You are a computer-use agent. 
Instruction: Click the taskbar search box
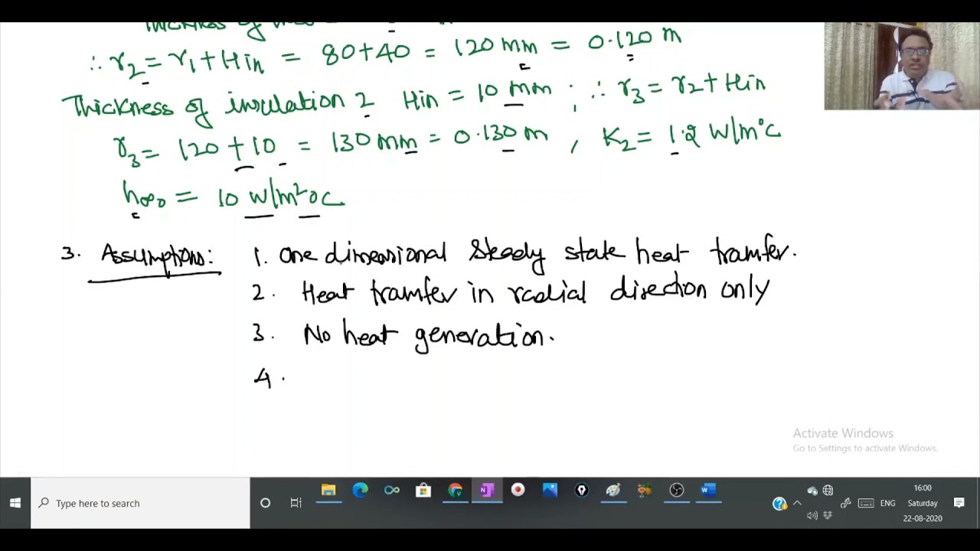(x=140, y=503)
